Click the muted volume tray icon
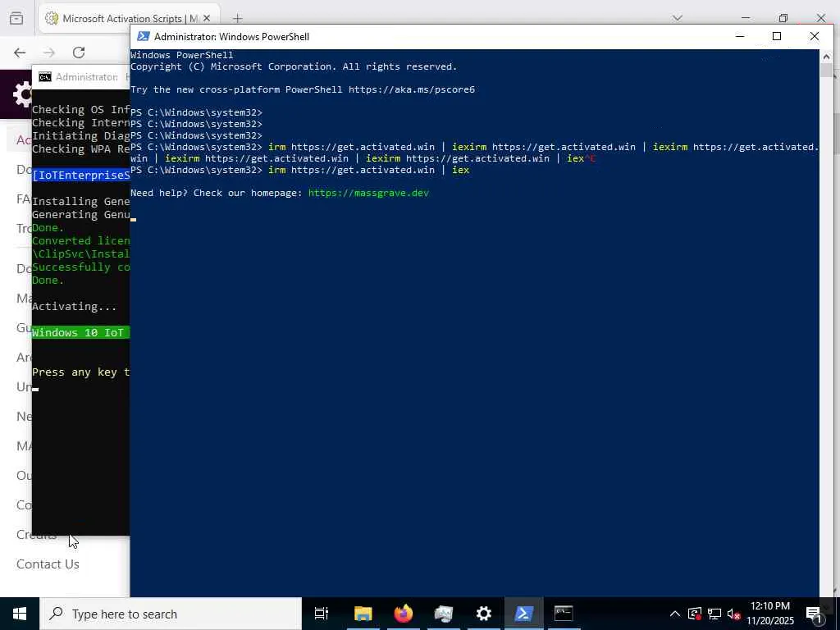840x630 pixels. [x=733, y=614]
